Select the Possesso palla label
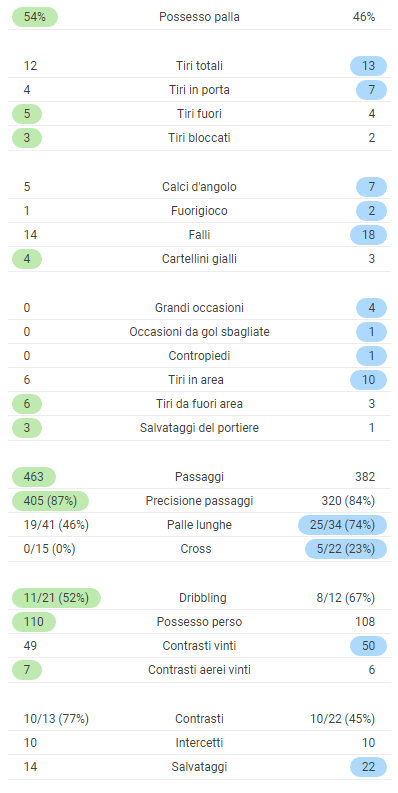Screen dimensions: 398x793 199,17
